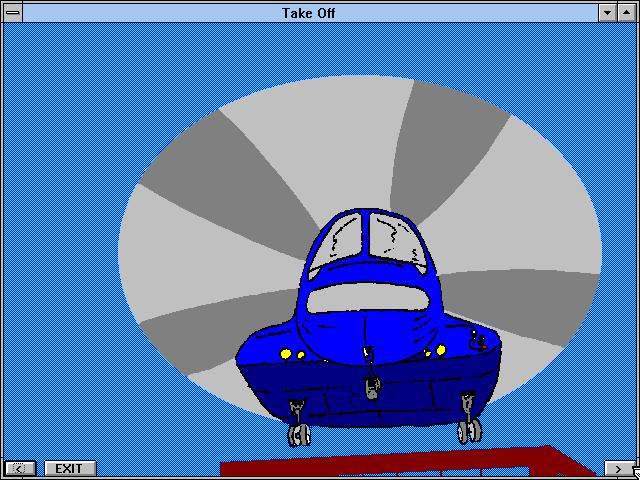The height and width of the screenshot is (480, 640).
Task: Click the left landing gear wheel
Action: pyautogui.click(x=298, y=433)
